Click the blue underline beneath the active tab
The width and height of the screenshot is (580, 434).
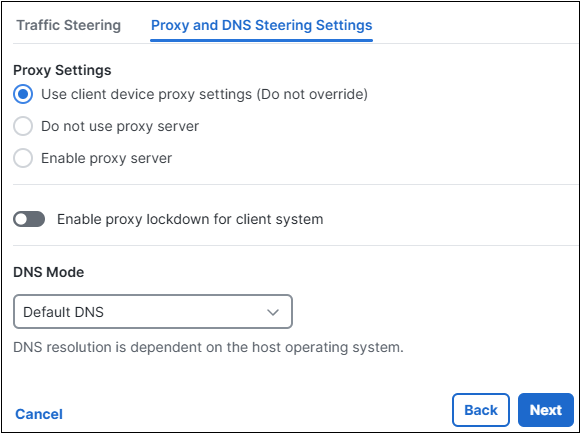click(262, 40)
